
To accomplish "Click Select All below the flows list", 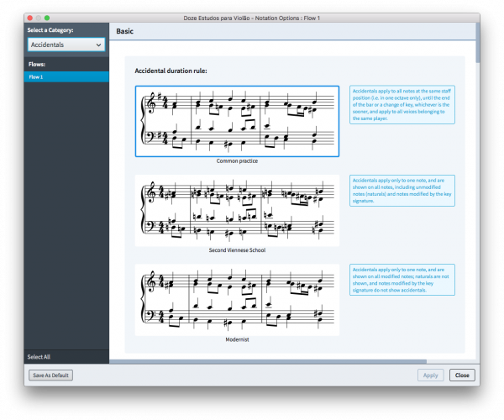I will pyautogui.click(x=39, y=357).
